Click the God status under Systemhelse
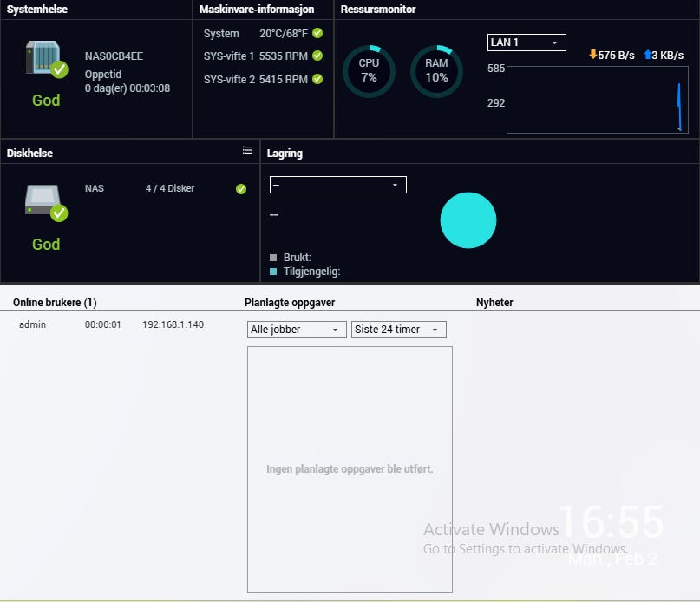 pyautogui.click(x=46, y=101)
